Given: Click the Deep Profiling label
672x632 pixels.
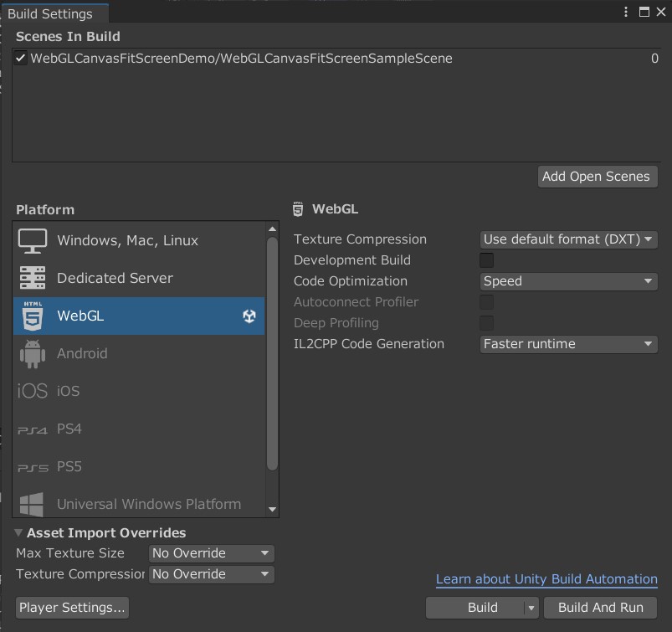Looking at the screenshot, I should [336, 323].
